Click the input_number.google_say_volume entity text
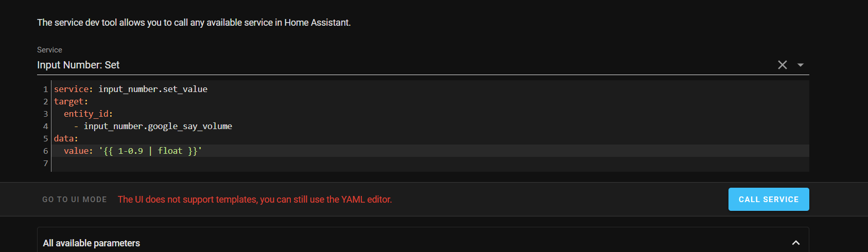Screen dimensions: 868x252 click(x=158, y=126)
